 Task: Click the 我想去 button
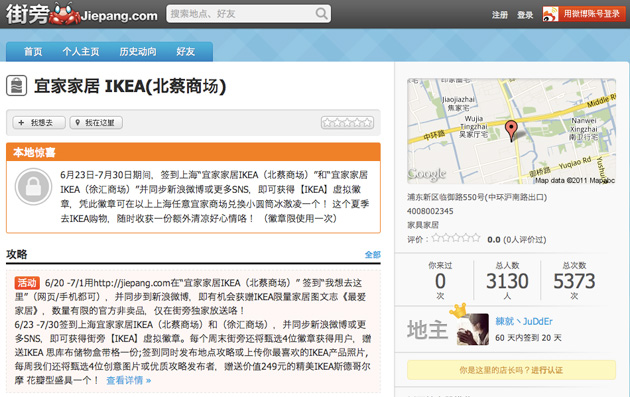pos(39,123)
